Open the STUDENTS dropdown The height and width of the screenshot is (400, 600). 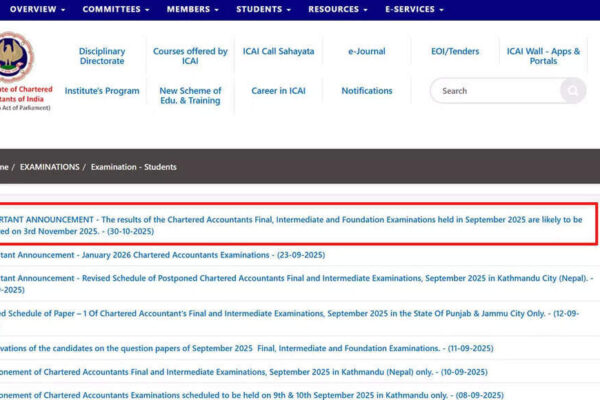tap(263, 9)
